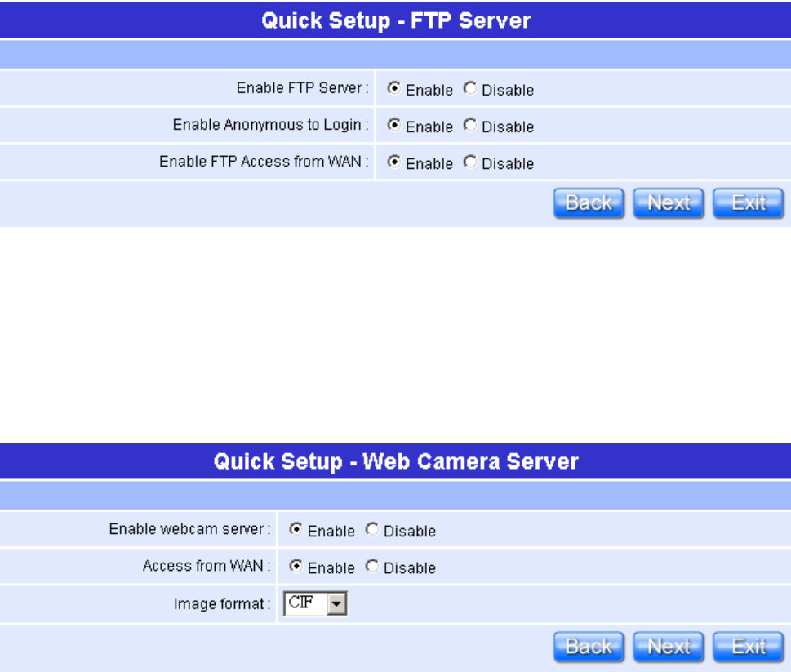Screen dimensions: 791x672
Task: Select Enable for webcam server
Action: (296, 529)
